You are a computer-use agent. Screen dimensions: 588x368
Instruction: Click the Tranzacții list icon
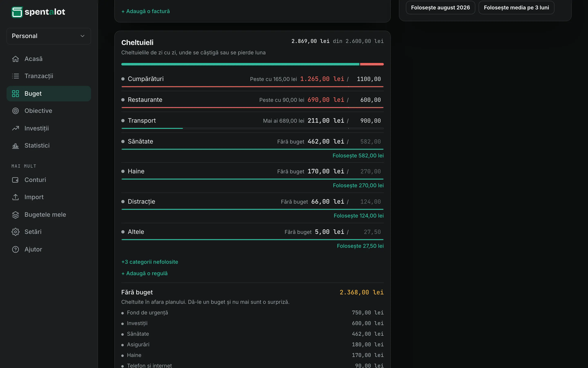16,76
